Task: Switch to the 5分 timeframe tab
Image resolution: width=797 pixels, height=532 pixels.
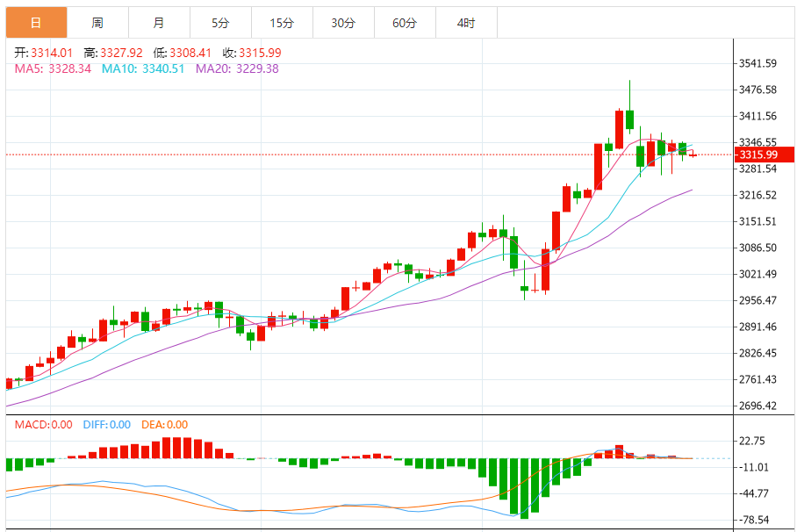Action: 220,23
